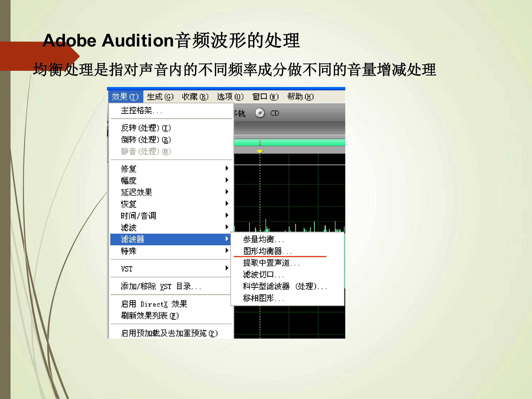Open 科学型滤波器 (处理)... from the submenu
The width and height of the screenshot is (532, 399).
tap(287, 286)
